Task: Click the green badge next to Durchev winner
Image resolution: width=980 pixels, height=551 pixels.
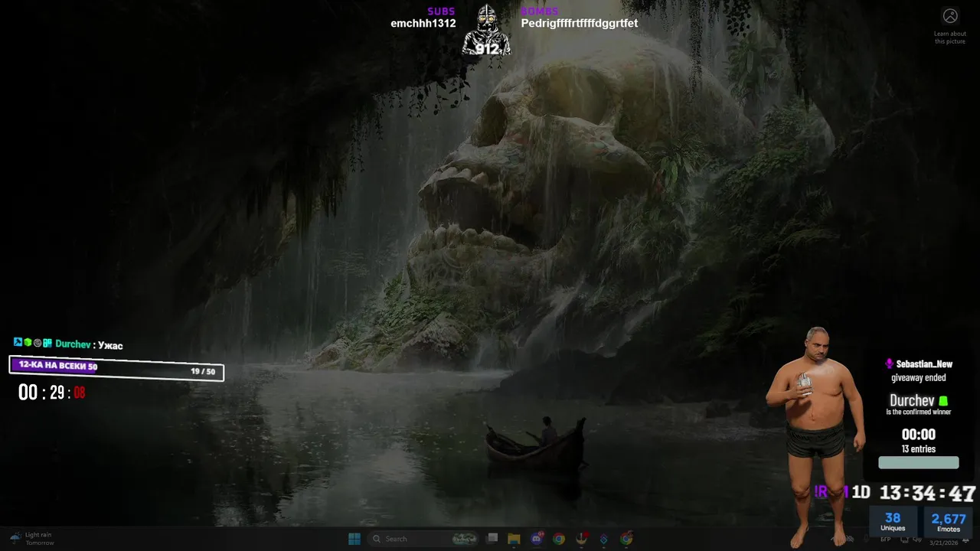Action: pyautogui.click(x=943, y=401)
